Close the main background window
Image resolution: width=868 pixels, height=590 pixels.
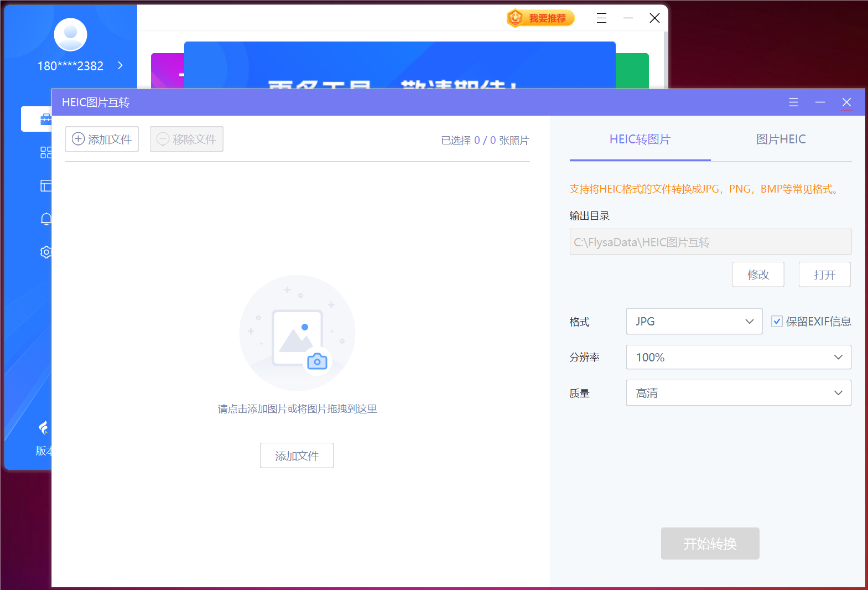coord(654,18)
